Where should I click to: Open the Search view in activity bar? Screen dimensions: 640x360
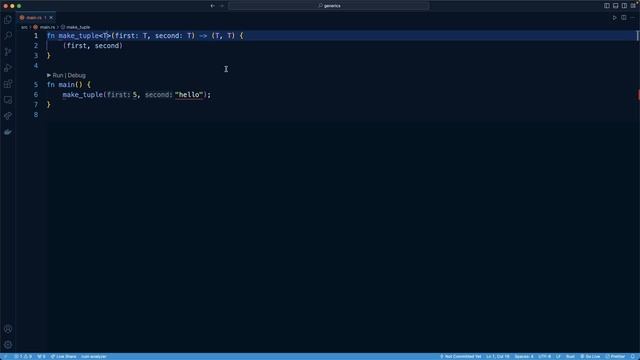point(8,36)
